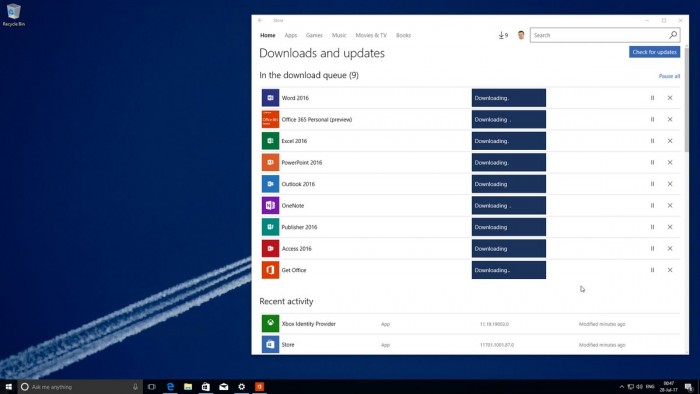The height and width of the screenshot is (394, 700).
Task: Switch to the Movies & TV tab
Action: [x=371, y=35]
